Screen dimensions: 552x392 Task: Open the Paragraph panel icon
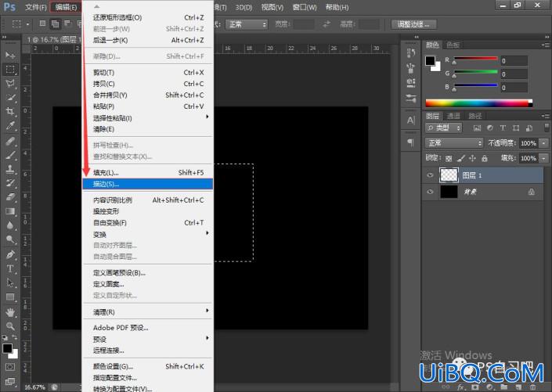tap(410, 142)
